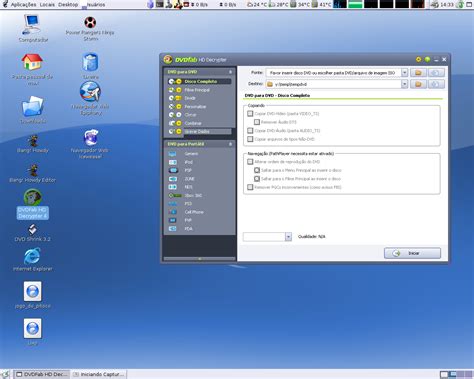Open the Destino path dropdown
This screenshot has width=474, height=379.
click(404, 84)
